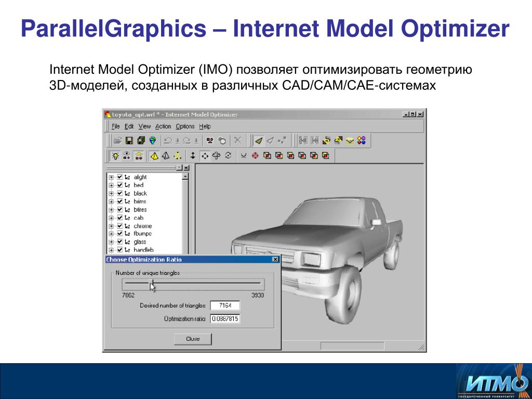Select the wireframe pyramid rendering icon
532x399 pixels.
pos(166,156)
